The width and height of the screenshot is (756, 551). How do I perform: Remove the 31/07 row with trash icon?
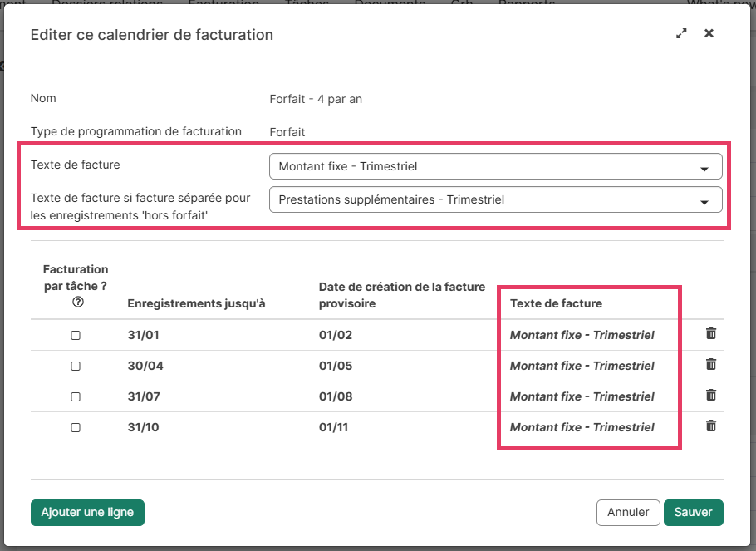point(710,395)
